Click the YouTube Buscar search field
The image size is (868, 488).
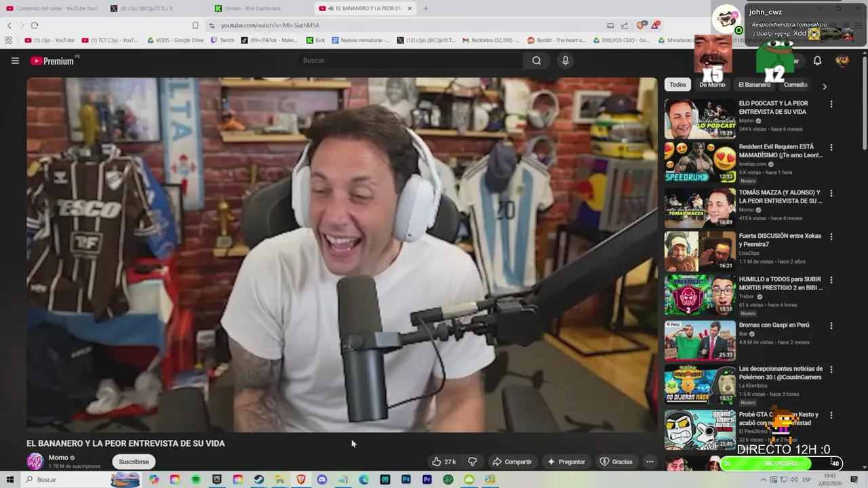[x=410, y=60]
